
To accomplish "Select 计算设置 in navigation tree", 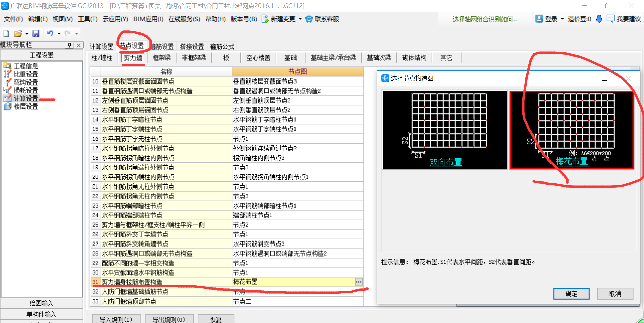I will coord(26,98).
